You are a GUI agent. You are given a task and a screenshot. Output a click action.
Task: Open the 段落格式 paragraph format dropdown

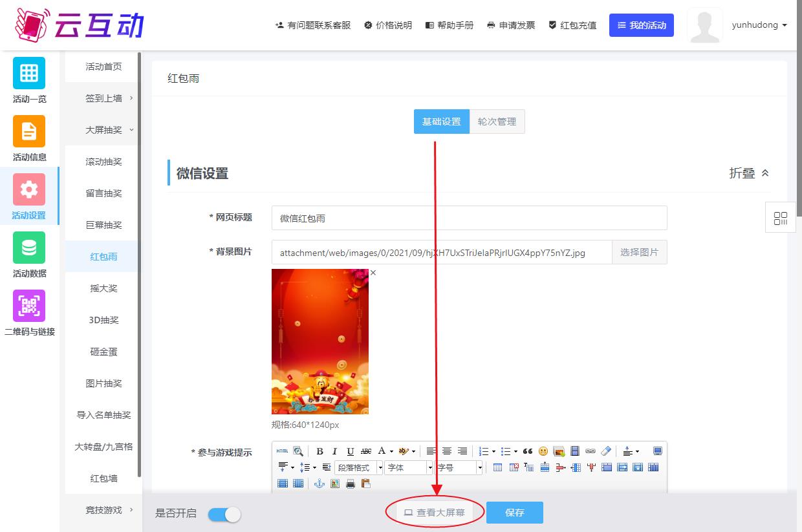(x=358, y=467)
